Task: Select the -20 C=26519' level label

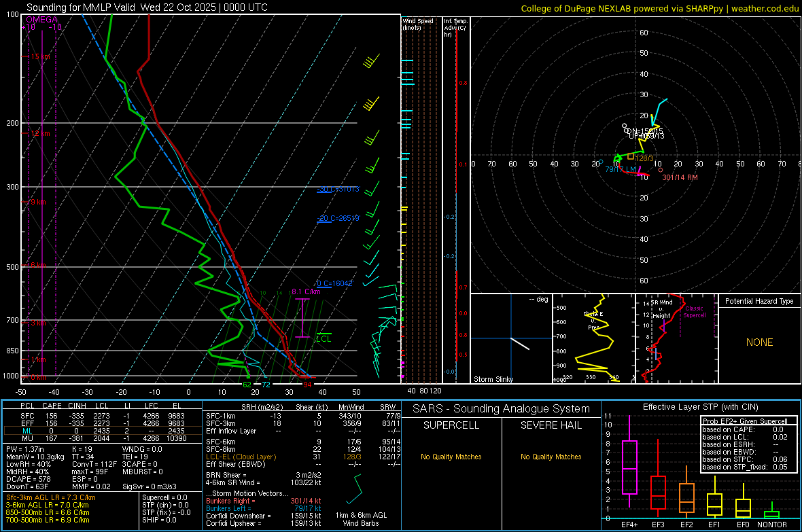Action: [338, 218]
